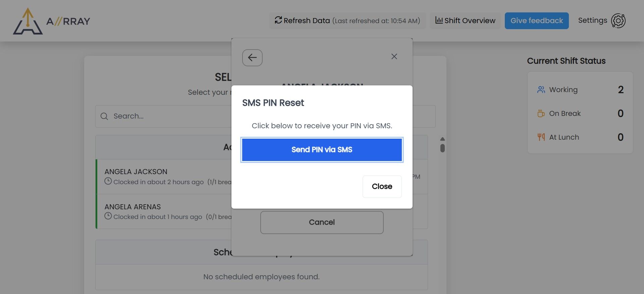The height and width of the screenshot is (294, 644).
Task: Click the On Break coffee cup icon
Action: click(541, 114)
